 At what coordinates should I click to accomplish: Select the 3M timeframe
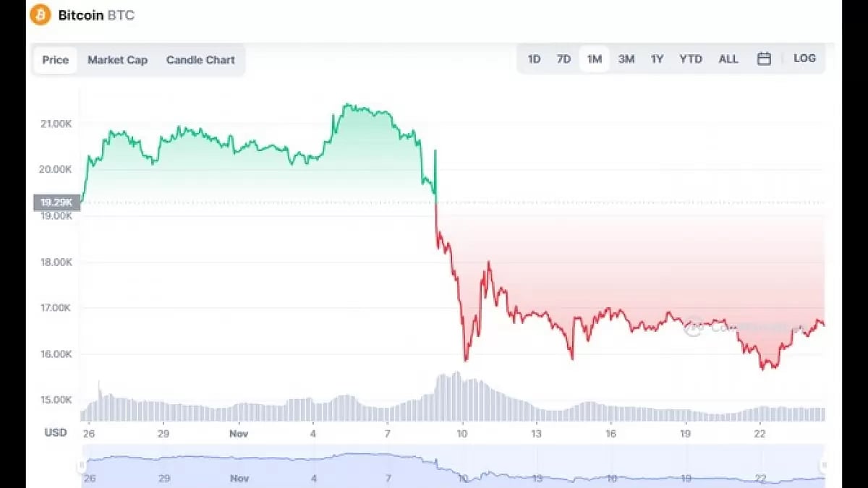pos(625,59)
